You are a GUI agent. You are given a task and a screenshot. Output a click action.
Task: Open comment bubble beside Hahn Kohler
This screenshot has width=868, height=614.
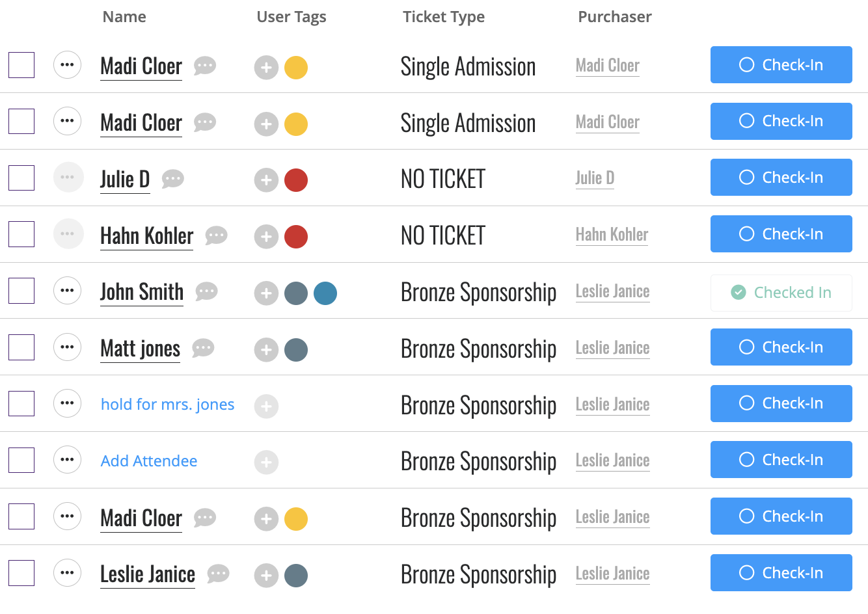(x=216, y=235)
